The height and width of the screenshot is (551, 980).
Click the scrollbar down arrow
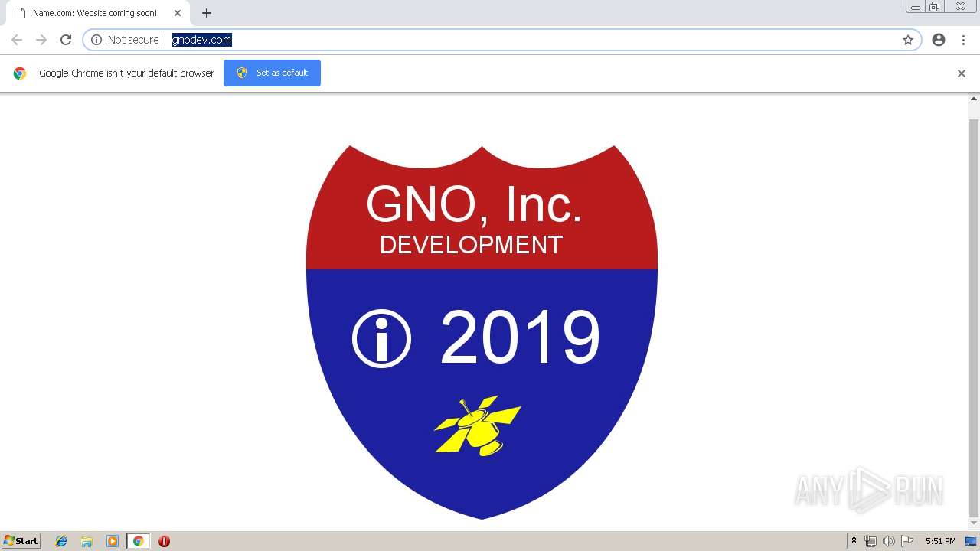pos(974,523)
